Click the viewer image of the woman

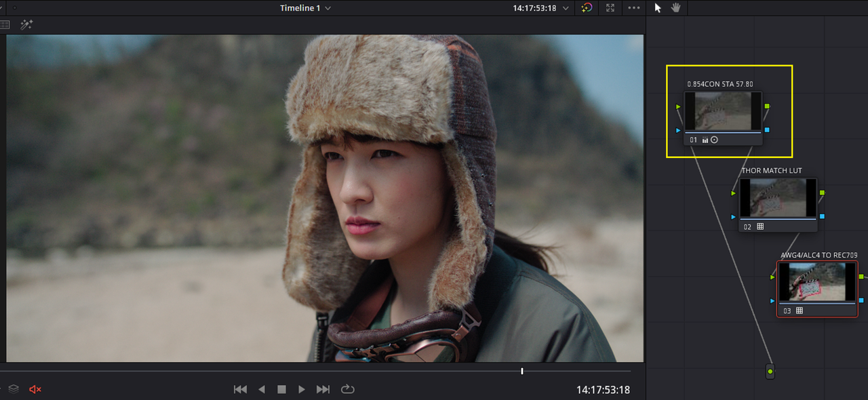[x=325, y=198]
